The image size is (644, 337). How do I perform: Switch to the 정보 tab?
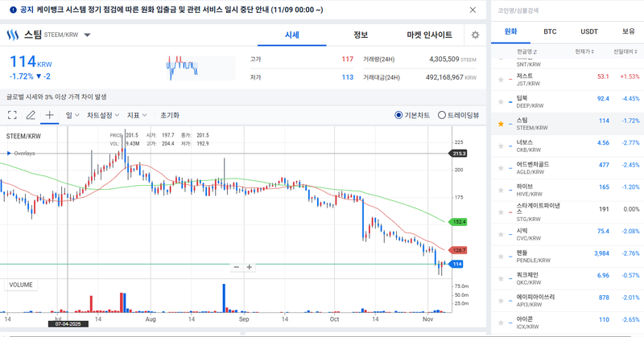(x=361, y=35)
